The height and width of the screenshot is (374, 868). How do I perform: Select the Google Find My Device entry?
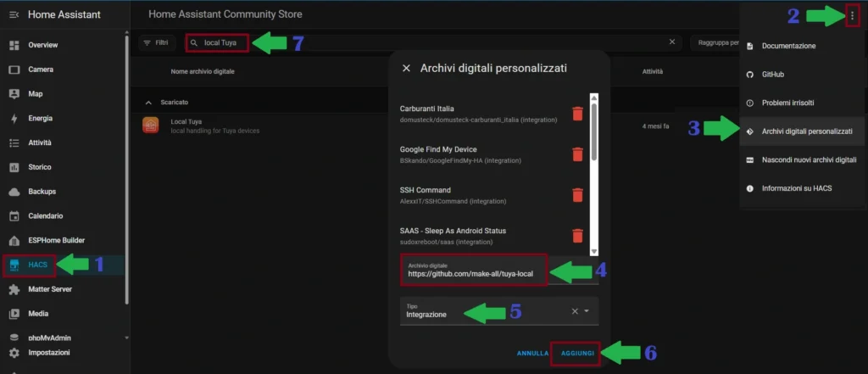[x=460, y=154]
